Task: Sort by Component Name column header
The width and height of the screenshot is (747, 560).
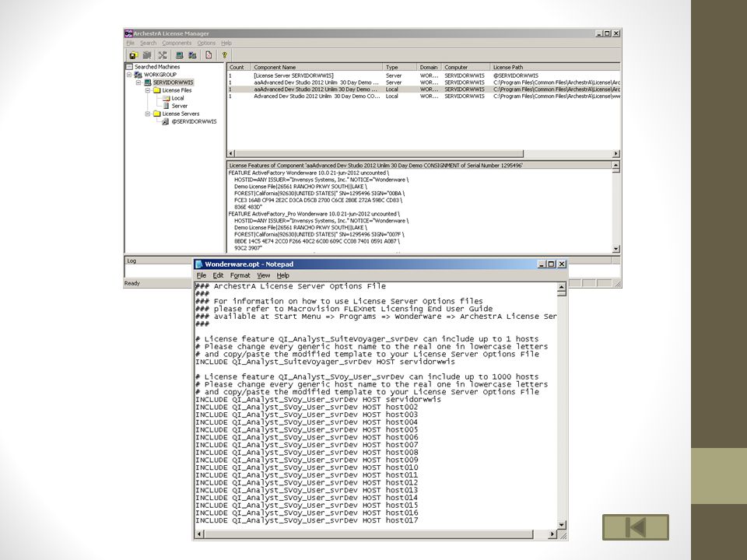Action: tap(317, 67)
